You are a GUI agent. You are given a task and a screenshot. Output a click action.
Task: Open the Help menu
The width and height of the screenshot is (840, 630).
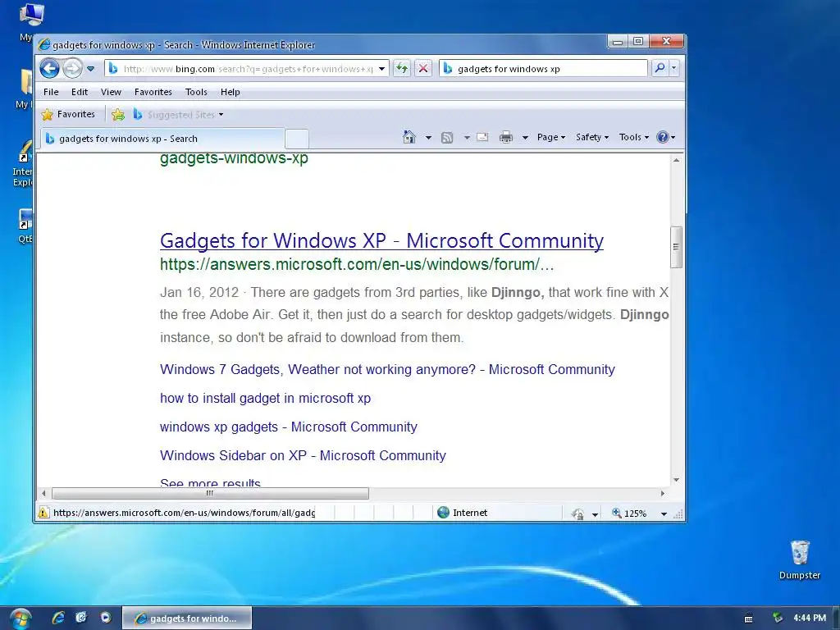[231, 92]
